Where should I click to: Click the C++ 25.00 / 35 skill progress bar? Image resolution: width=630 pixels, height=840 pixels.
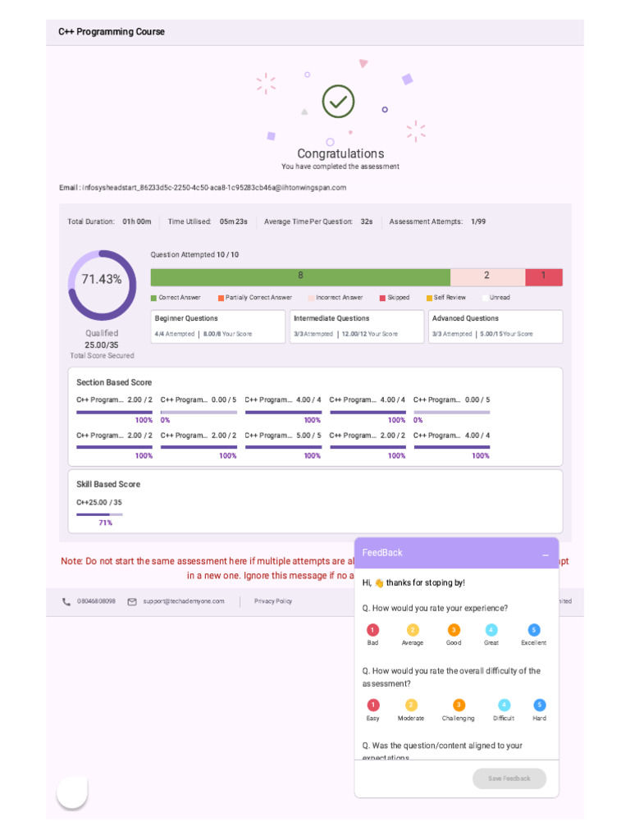(x=99, y=514)
